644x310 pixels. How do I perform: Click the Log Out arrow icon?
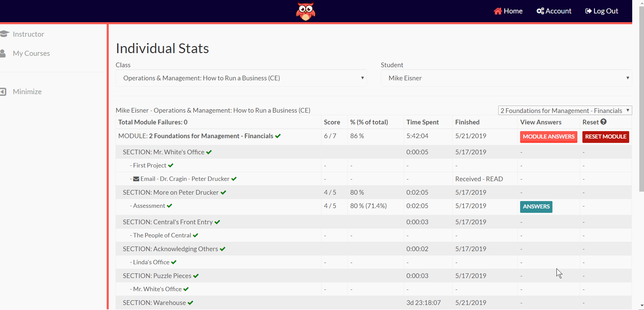point(588,11)
